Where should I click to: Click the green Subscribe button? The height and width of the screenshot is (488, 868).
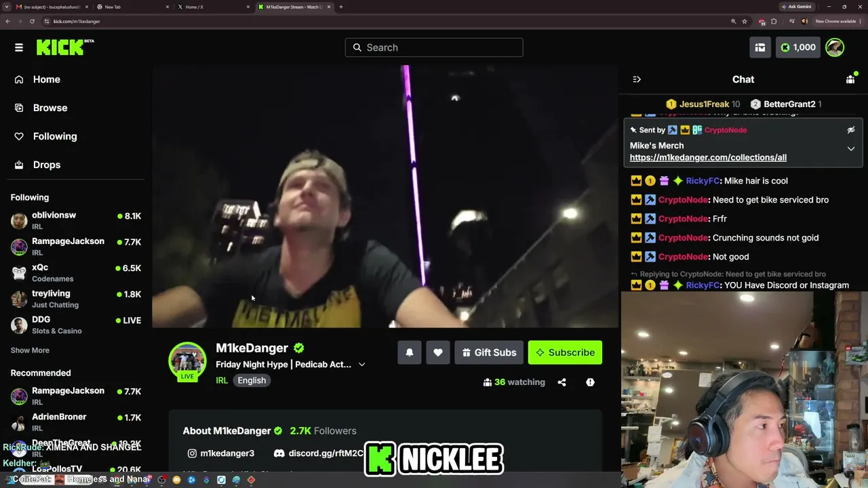click(x=565, y=352)
